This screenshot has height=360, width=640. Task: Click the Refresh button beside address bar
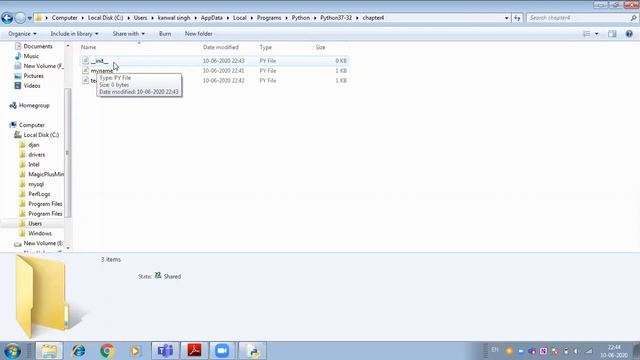tap(517, 18)
